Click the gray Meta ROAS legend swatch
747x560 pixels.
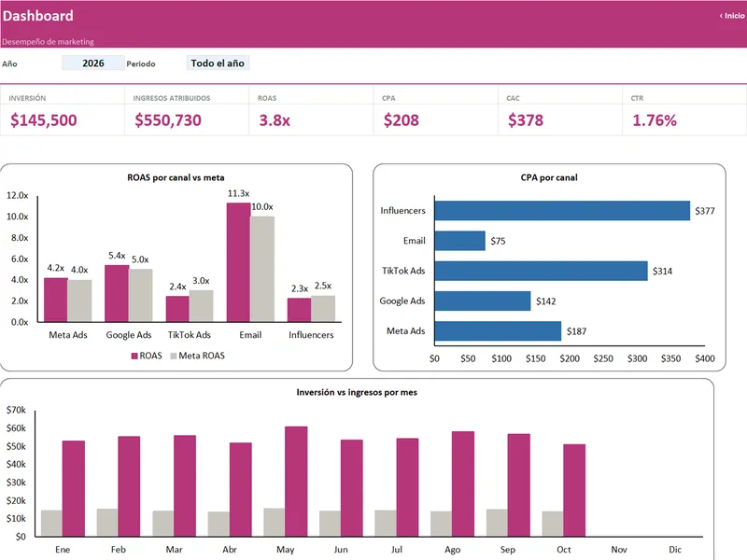(174, 356)
